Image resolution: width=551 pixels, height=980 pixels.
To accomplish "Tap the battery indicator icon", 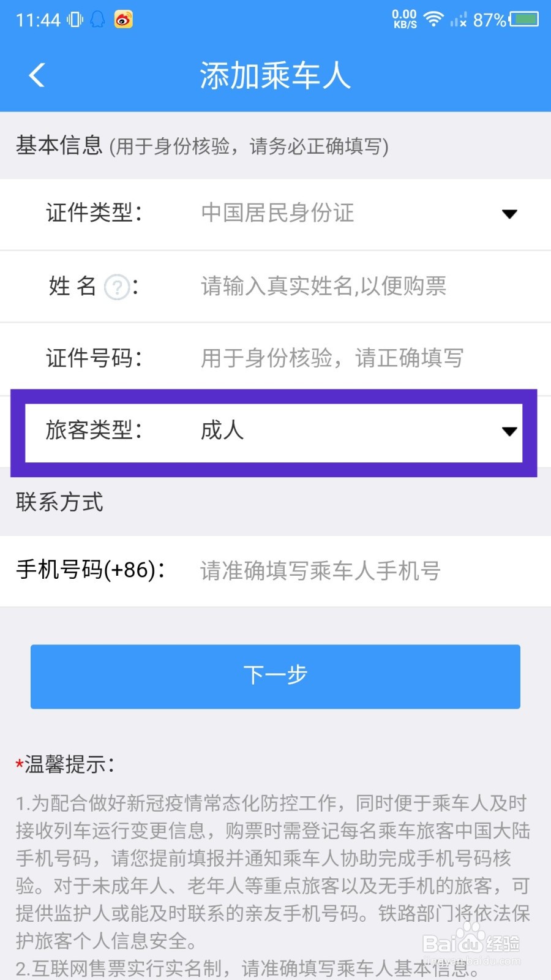I will [524, 20].
